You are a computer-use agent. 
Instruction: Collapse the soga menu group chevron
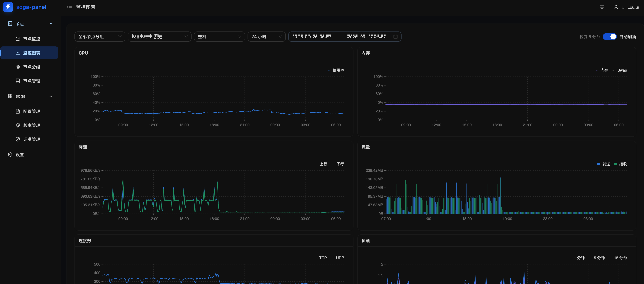click(51, 96)
